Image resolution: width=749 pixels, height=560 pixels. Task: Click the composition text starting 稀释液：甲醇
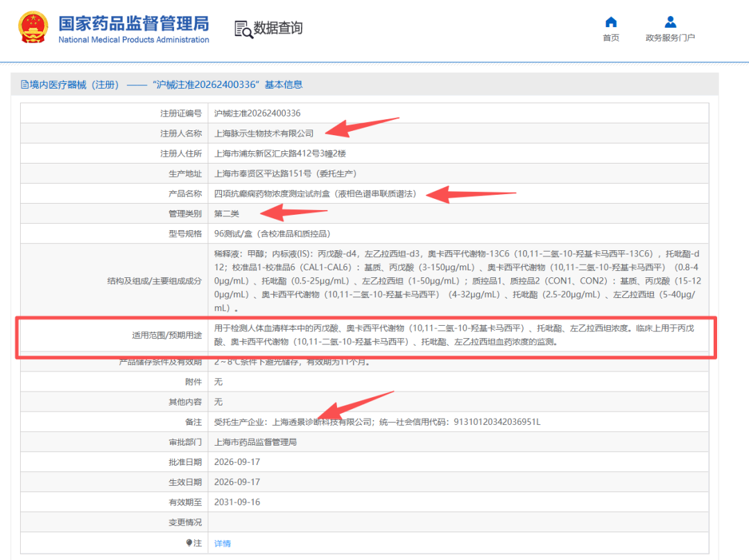pyautogui.click(x=458, y=281)
